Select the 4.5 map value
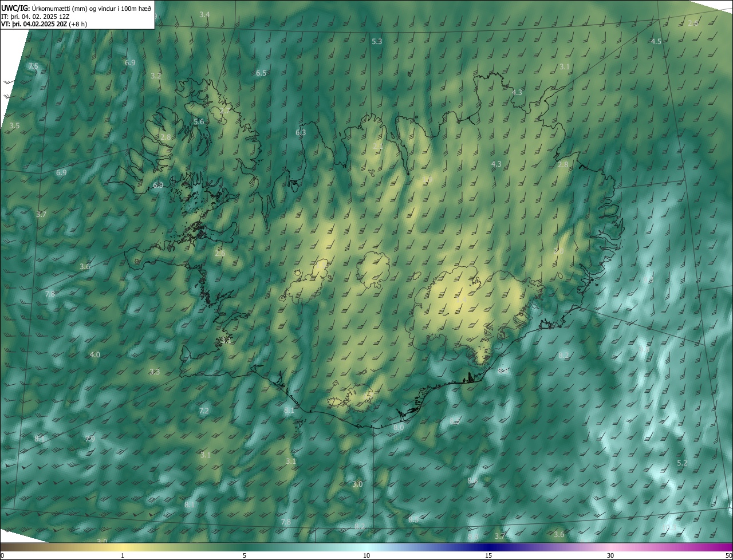Image resolution: width=733 pixels, height=560 pixels. (x=656, y=41)
